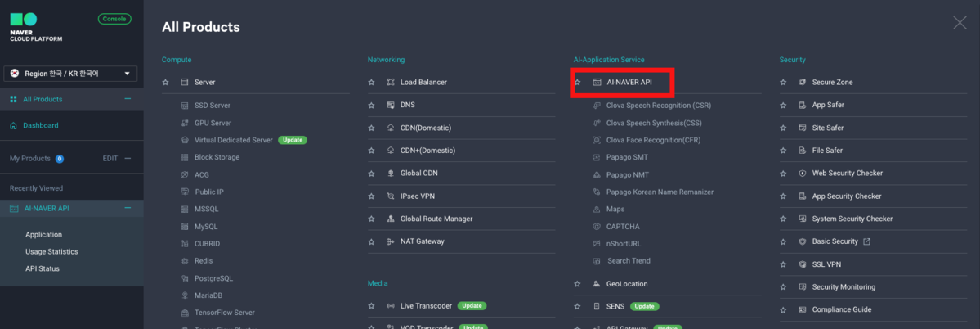Open the Application sidebar item
Screen dimensions: 980x329
pos(44,235)
